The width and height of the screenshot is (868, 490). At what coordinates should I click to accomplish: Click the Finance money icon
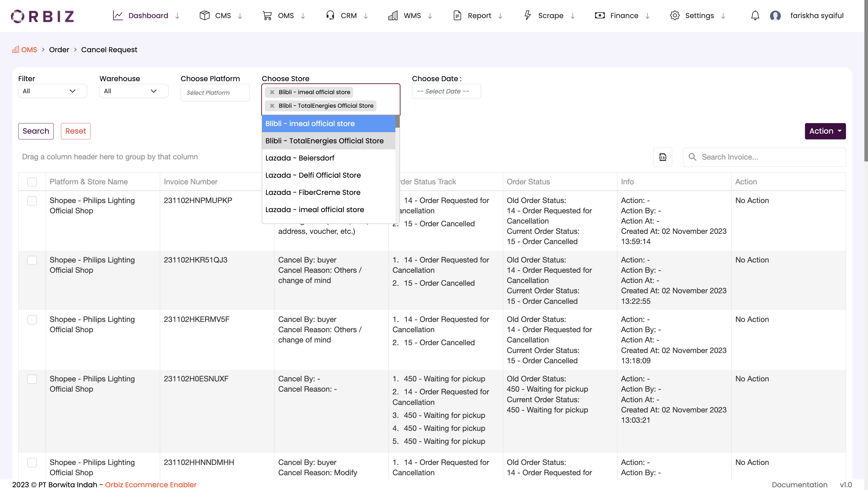[600, 15]
